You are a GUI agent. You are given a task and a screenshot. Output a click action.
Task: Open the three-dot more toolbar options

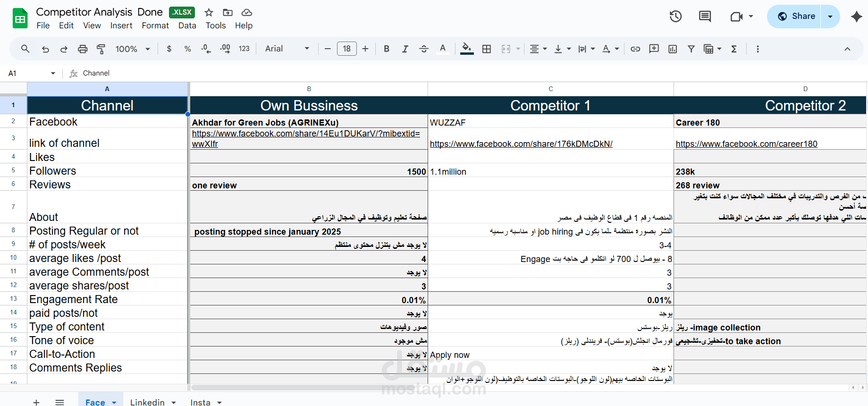tap(758, 49)
